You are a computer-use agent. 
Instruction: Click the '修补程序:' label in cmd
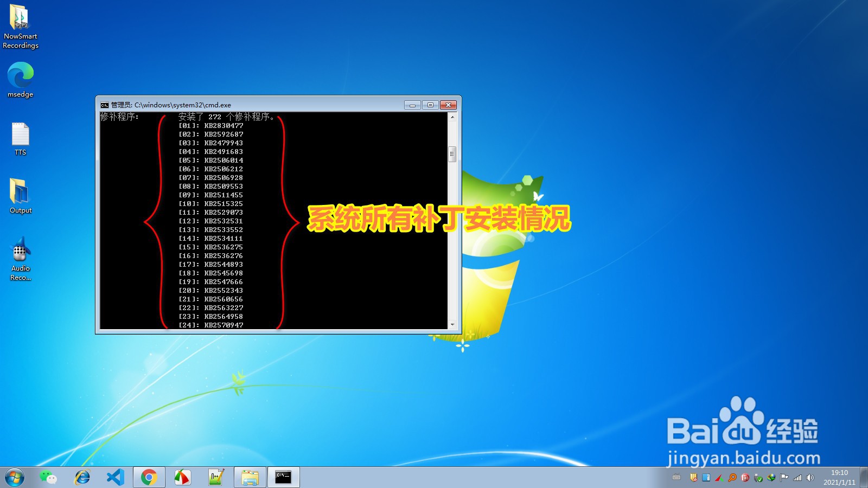[x=120, y=117]
